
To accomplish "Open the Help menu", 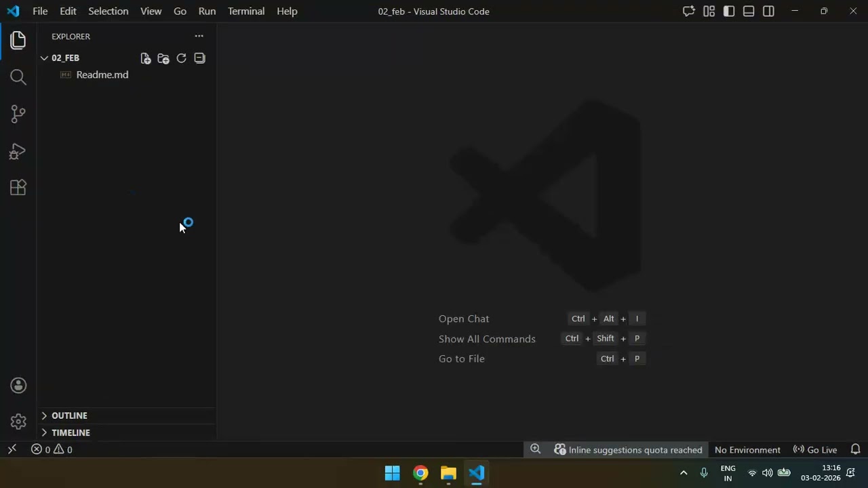I will coord(287,12).
